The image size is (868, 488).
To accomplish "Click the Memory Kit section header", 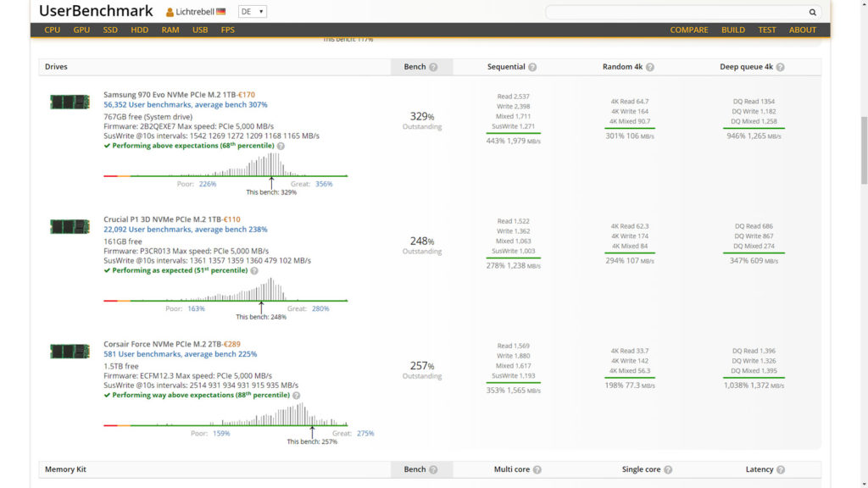I will tap(65, 469).
